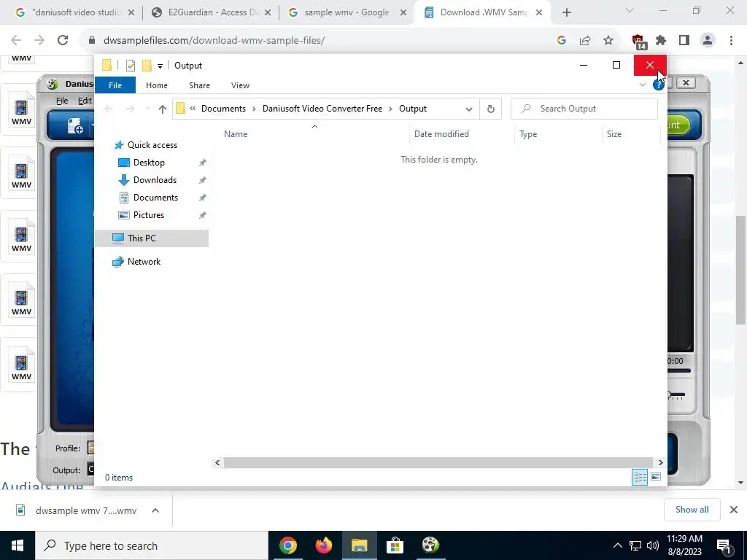747x560 pixels.
Task: Click Add file icon in Daniusoft toolbar
Action: coord(75,126)
